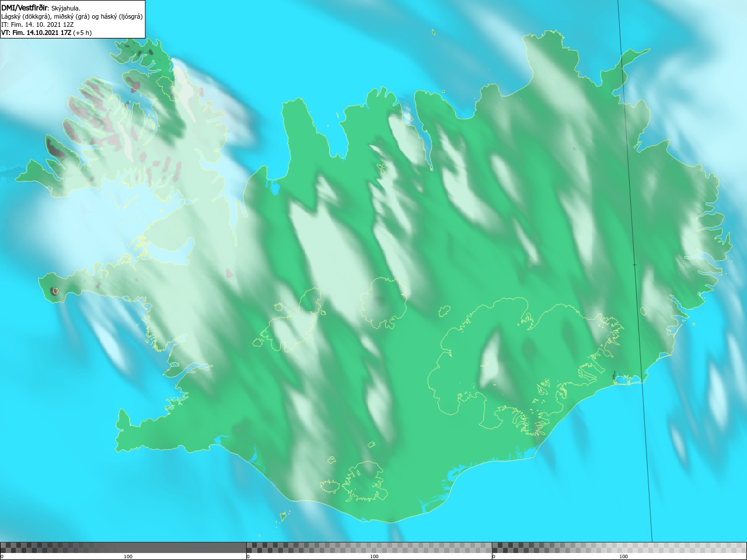Click the '100' label on the low-cloud scale

[128, 556]
